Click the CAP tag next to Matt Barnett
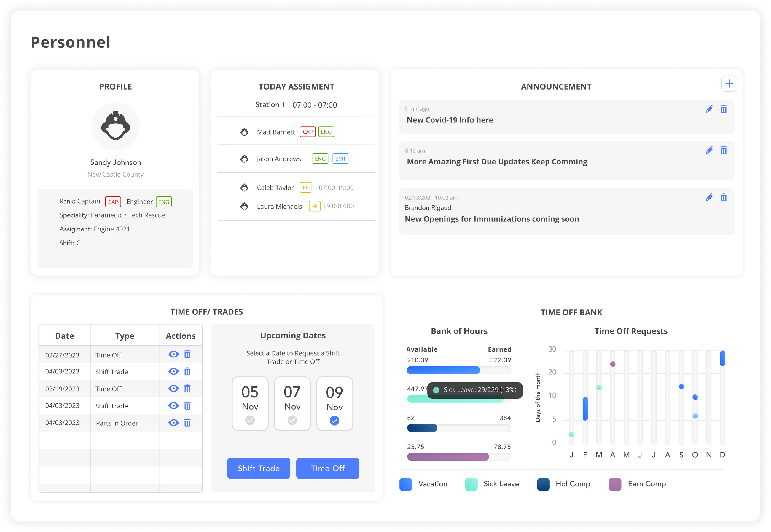Screen dimensions: 771x532 click(x=308, y=132)
